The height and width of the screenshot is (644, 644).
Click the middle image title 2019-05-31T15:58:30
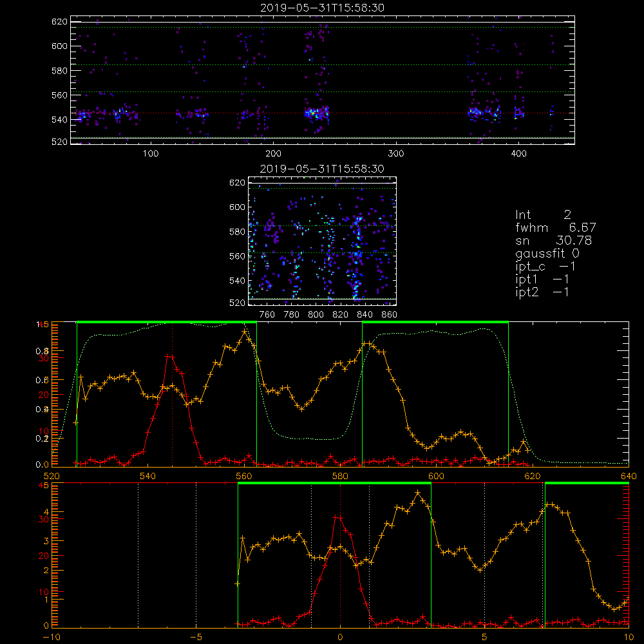point(323,169)
